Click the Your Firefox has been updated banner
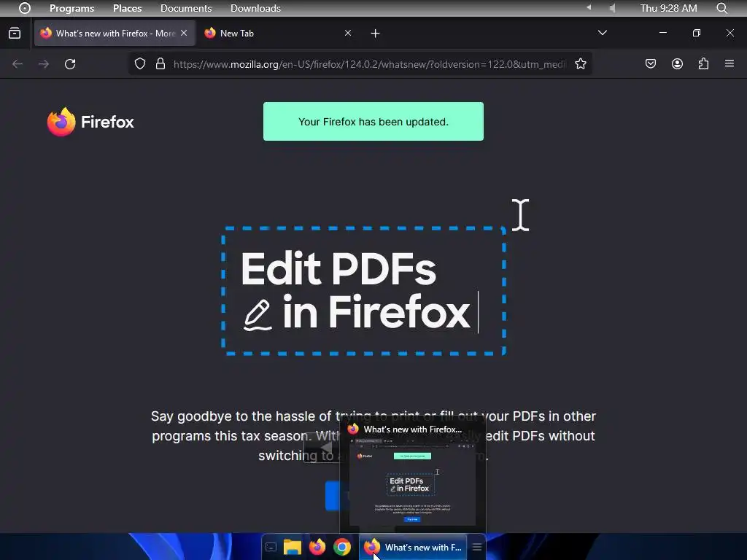 point(373,122)
